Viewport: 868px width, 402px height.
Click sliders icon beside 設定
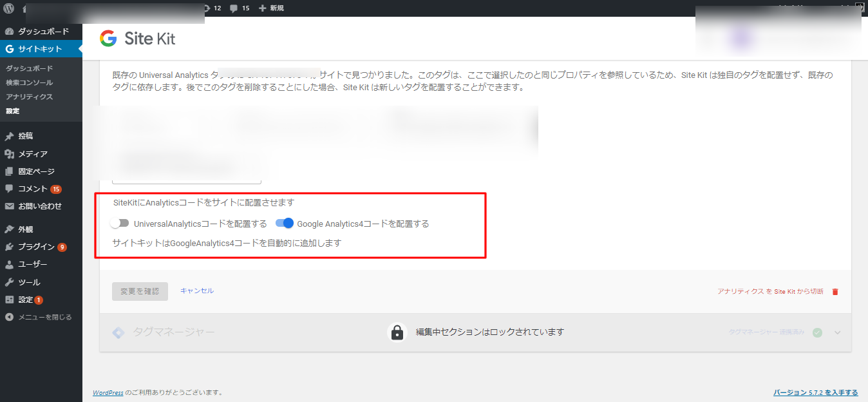coord(9,300)
